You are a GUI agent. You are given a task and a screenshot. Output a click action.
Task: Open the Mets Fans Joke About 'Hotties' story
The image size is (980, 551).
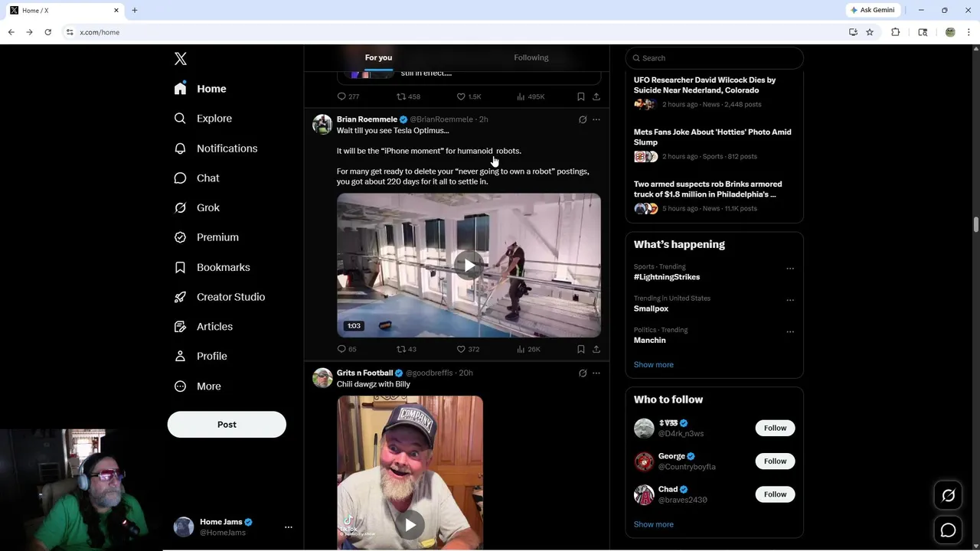(714, 144)
